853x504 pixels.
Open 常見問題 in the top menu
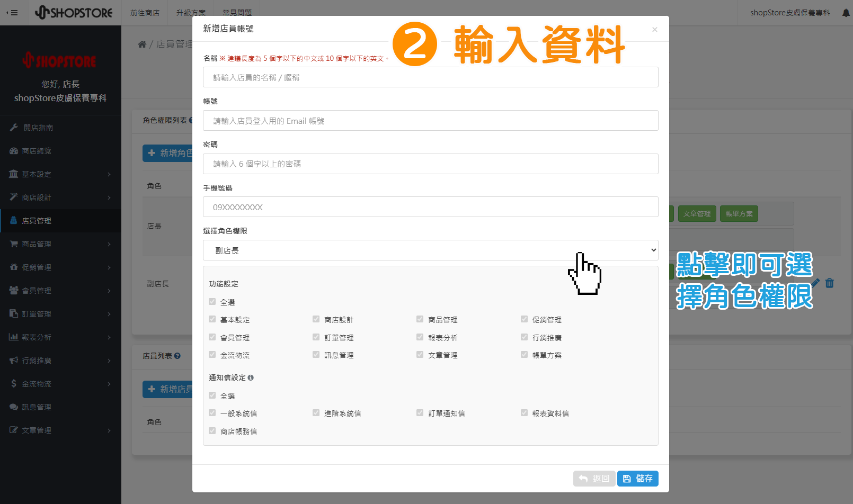click(237, 13)
